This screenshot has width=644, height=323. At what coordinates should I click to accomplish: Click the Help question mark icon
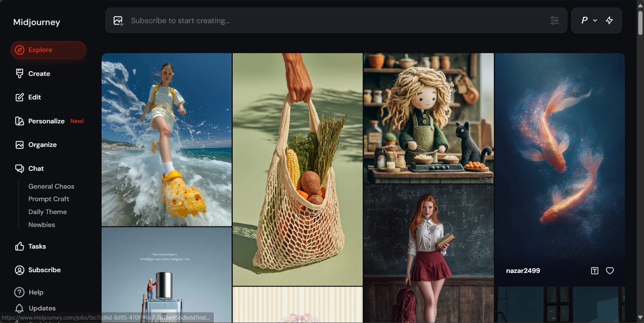[x=19, y=292]
